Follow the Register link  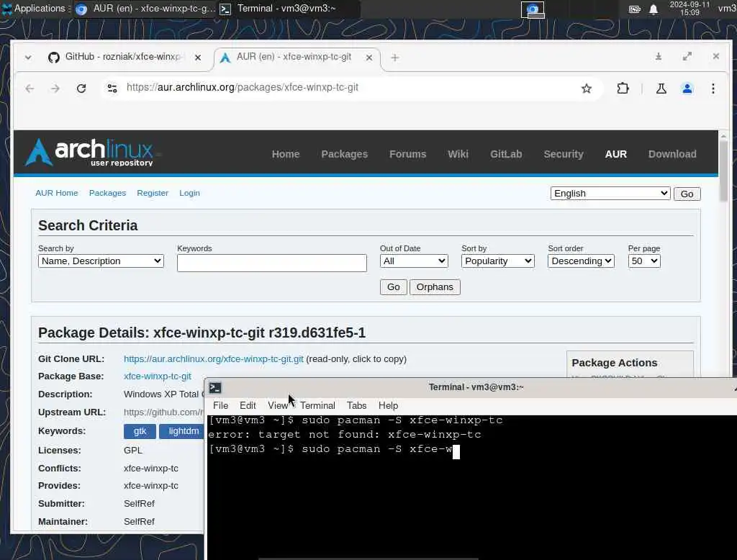153,193
